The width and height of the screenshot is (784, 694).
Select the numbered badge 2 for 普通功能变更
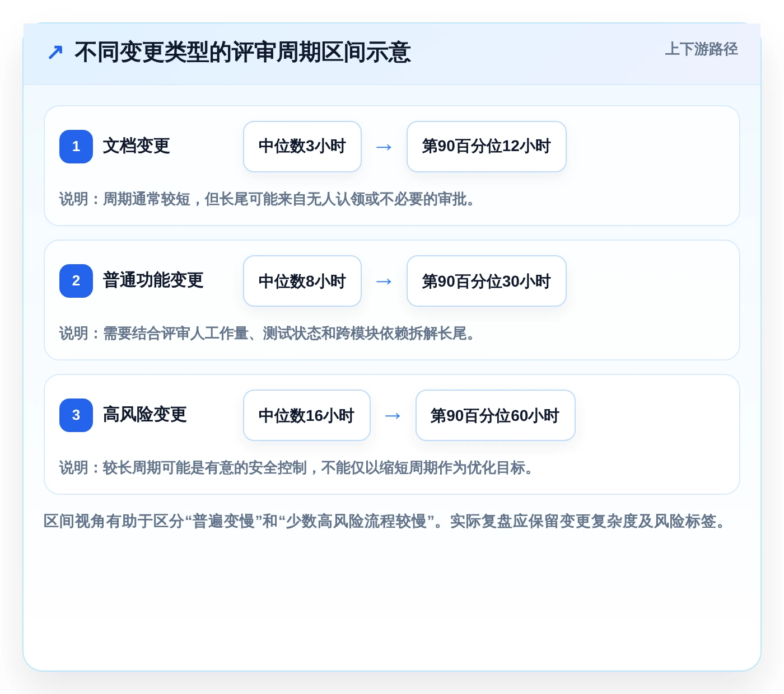pyautogui.click(x=76, y=281)
